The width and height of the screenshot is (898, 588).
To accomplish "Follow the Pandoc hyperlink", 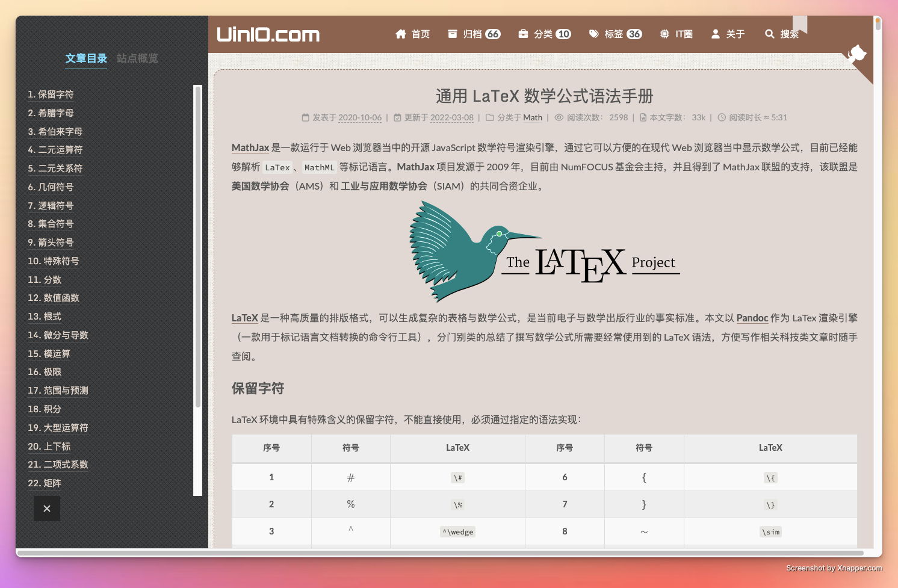I will [x=752, y=318].
